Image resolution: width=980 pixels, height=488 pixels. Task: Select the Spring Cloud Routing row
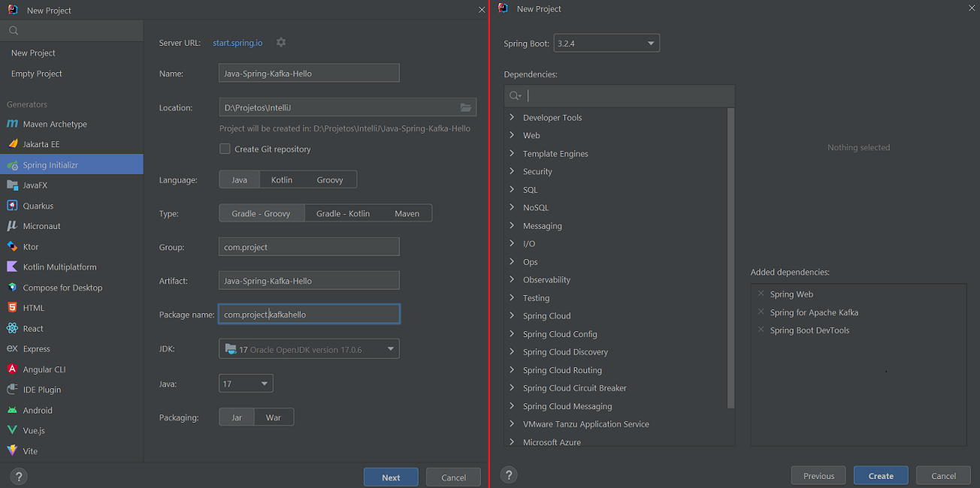point(616,370)
